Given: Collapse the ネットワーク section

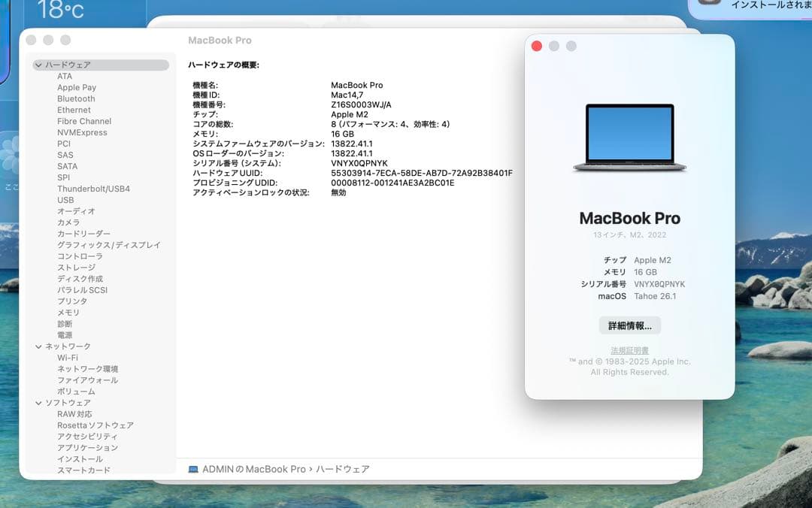Looking at the screenshot, I should (38, 346).
